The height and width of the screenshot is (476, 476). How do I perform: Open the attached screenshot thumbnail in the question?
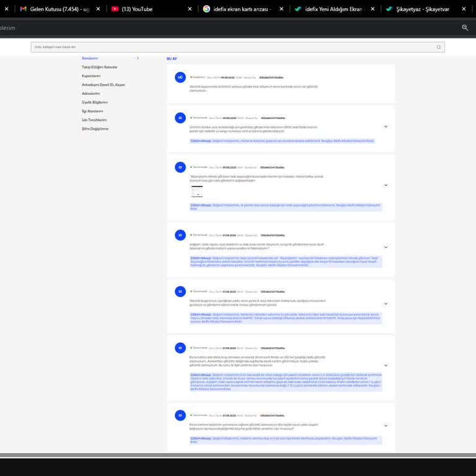click(x=196, y=191)
